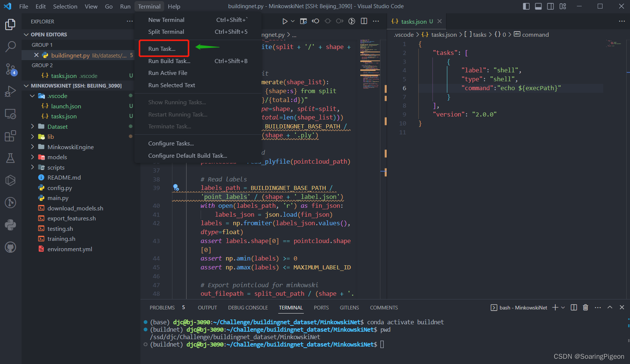Open the File menu
This screenshot has height=364, width=630.
pyautogui.click(x=24, y=6)
